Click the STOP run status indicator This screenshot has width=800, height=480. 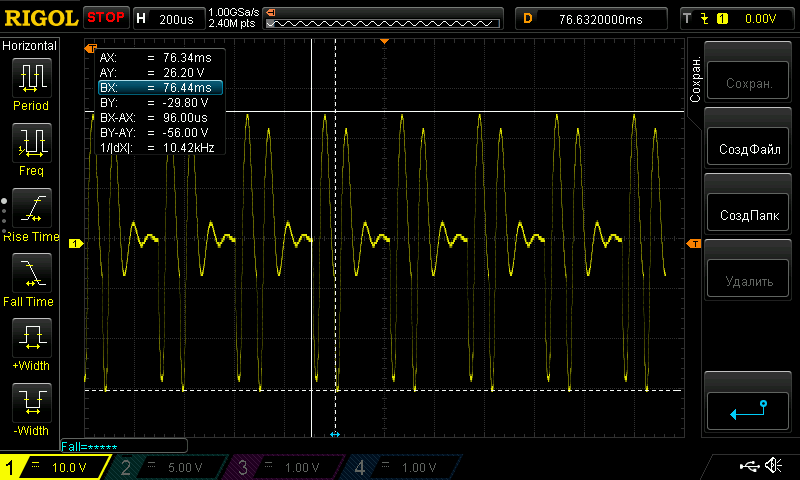pos(106,18)
